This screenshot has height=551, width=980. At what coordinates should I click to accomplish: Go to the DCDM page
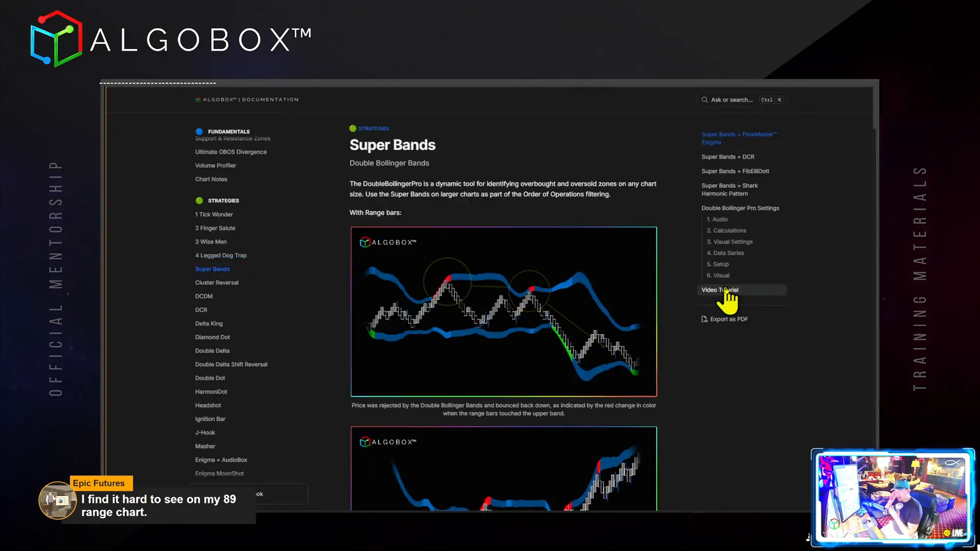[204, 296]
